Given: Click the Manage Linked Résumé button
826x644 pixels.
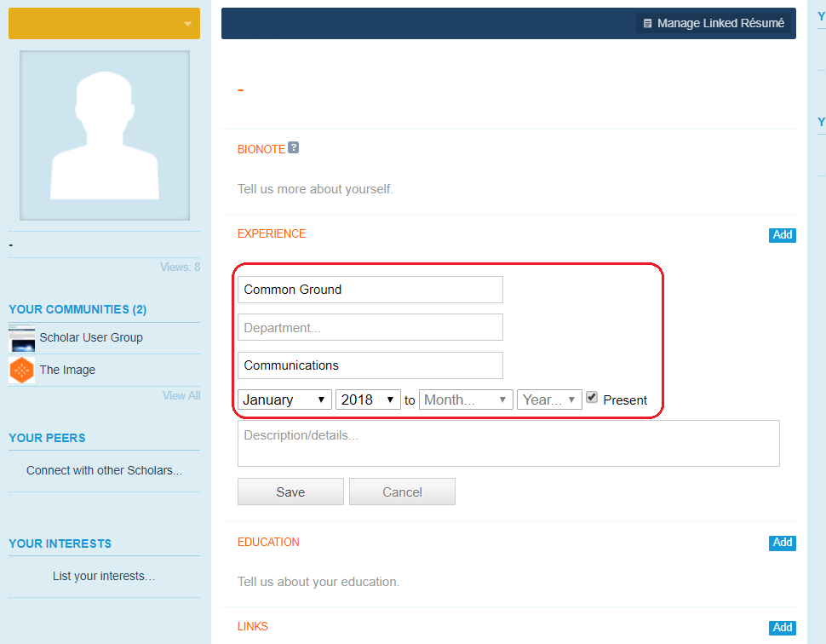Looking at the screenshot, I should 714,23.
